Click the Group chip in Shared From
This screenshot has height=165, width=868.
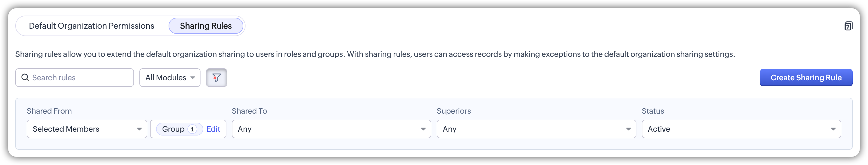tap(173, 129)
